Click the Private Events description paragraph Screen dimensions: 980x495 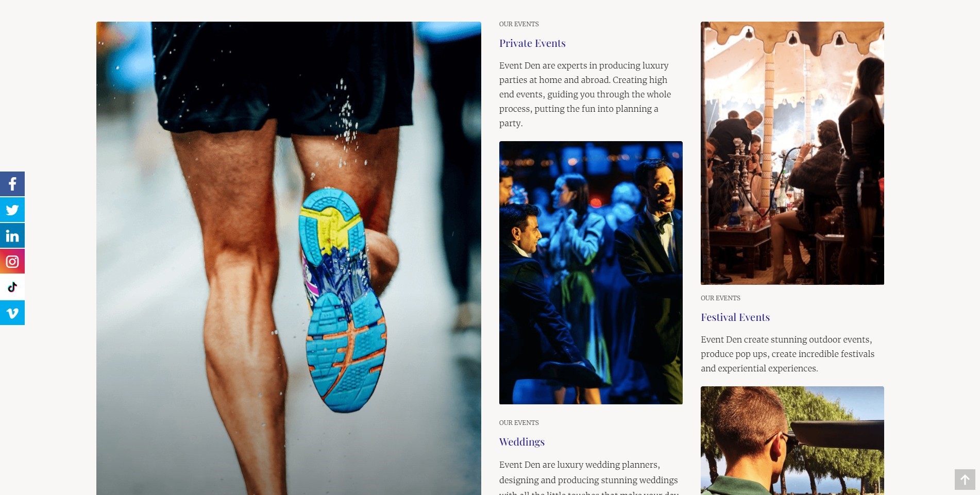pyautogui.click(x=586, y=94)
